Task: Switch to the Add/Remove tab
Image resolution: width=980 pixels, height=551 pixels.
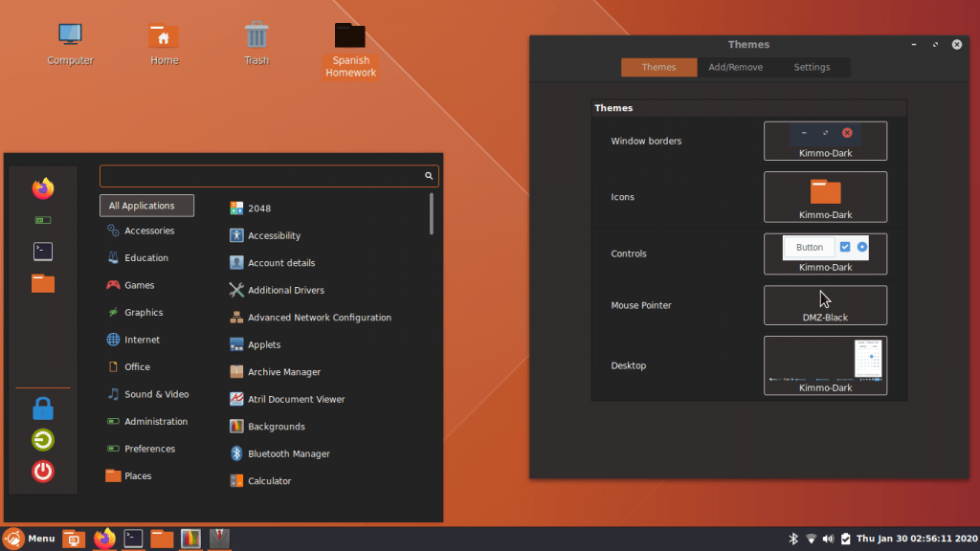Action: 735,67
